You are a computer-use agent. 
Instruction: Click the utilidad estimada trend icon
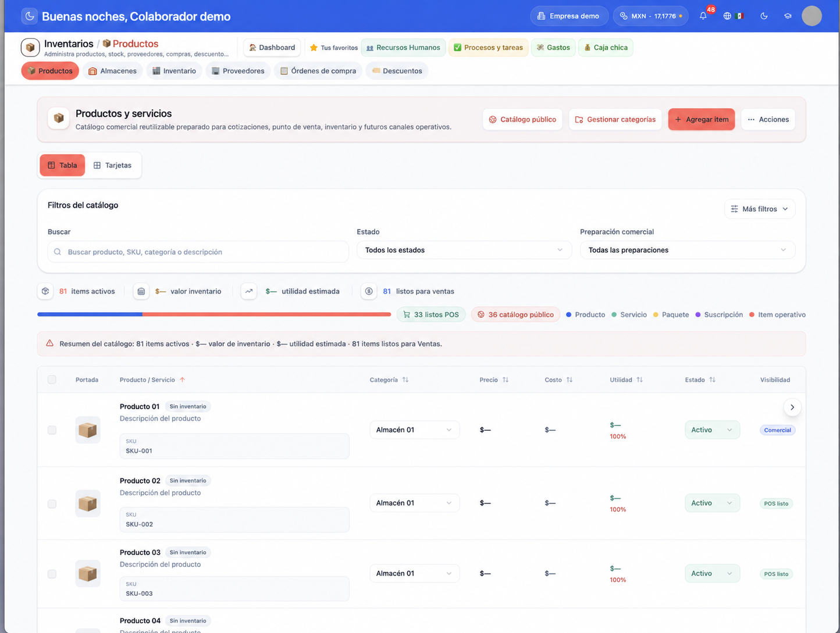click(x=249, y=291)
